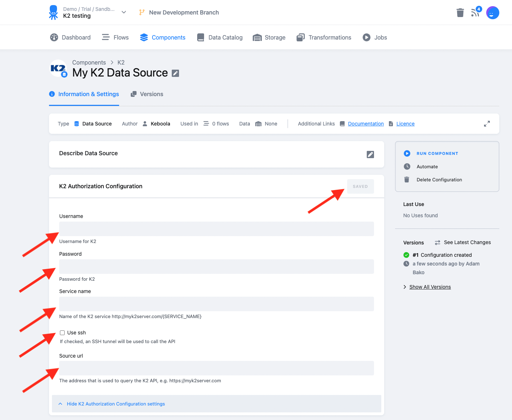Click See Latest Changes
The width and height of the screenshot is (512, 420).
coord(467,242)
